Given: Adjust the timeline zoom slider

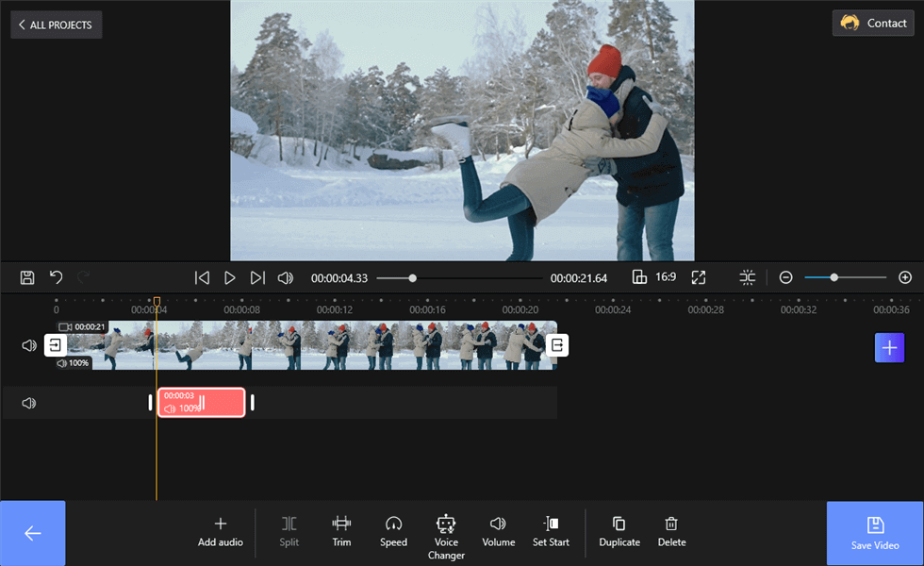Looking at the screenshot, I should 845,277.
